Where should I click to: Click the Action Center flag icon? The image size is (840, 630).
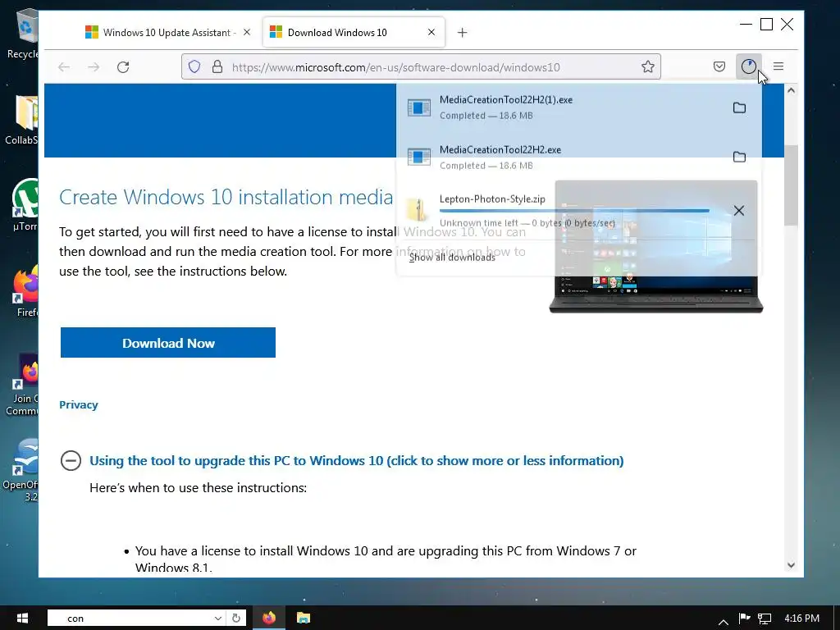(x=744, y=619)
